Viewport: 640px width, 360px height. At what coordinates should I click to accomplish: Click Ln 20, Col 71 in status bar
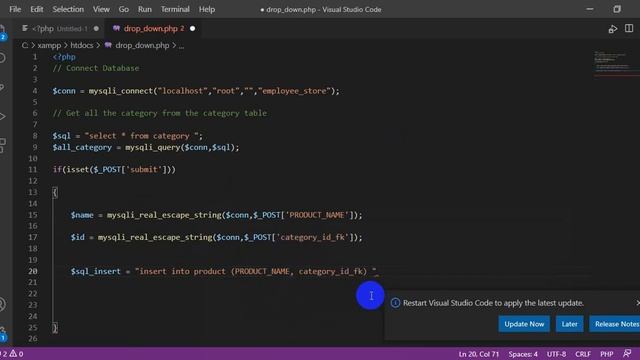[x=479, y=354]
